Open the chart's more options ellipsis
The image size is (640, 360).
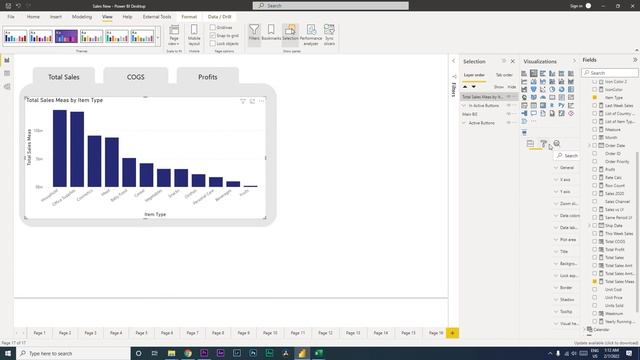pyautogui.click(x=262, y=101)
